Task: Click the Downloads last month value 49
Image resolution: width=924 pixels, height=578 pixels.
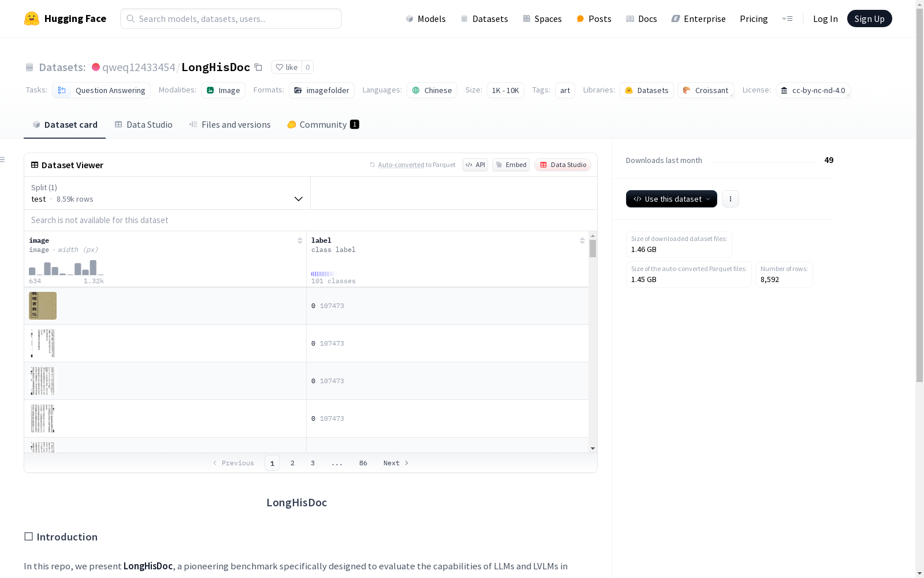Action: click(829, 160)
